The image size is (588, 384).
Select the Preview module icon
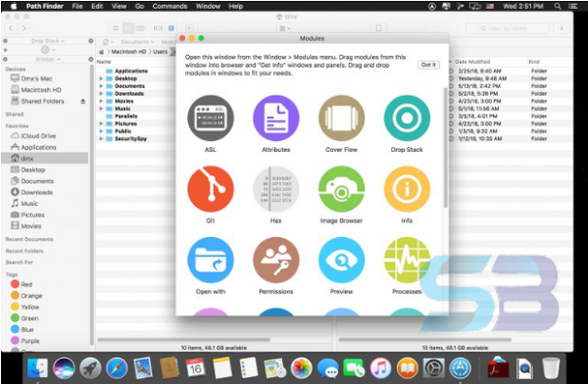pyautogui.click(x=341, y=260)
